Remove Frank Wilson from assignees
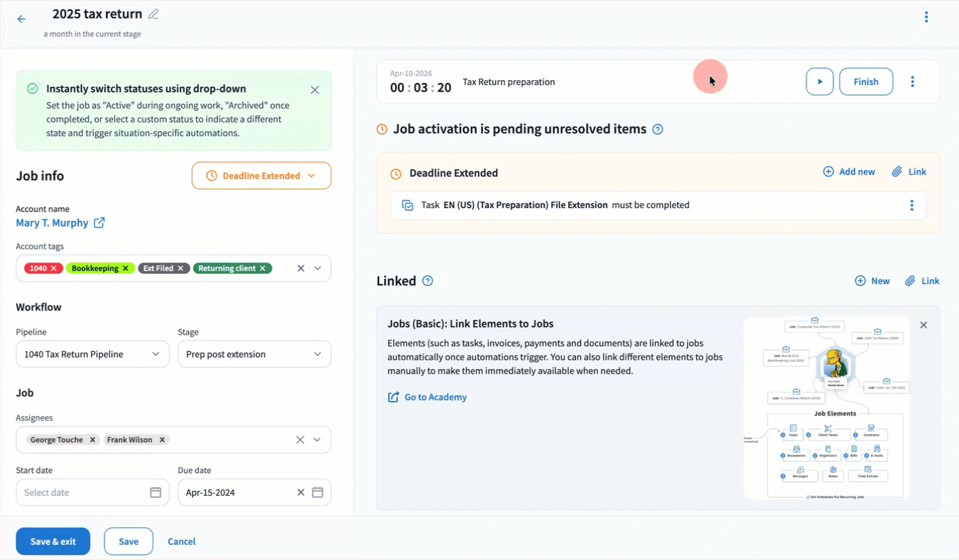Viewport: 959px width, 560px height. [162, 440]
